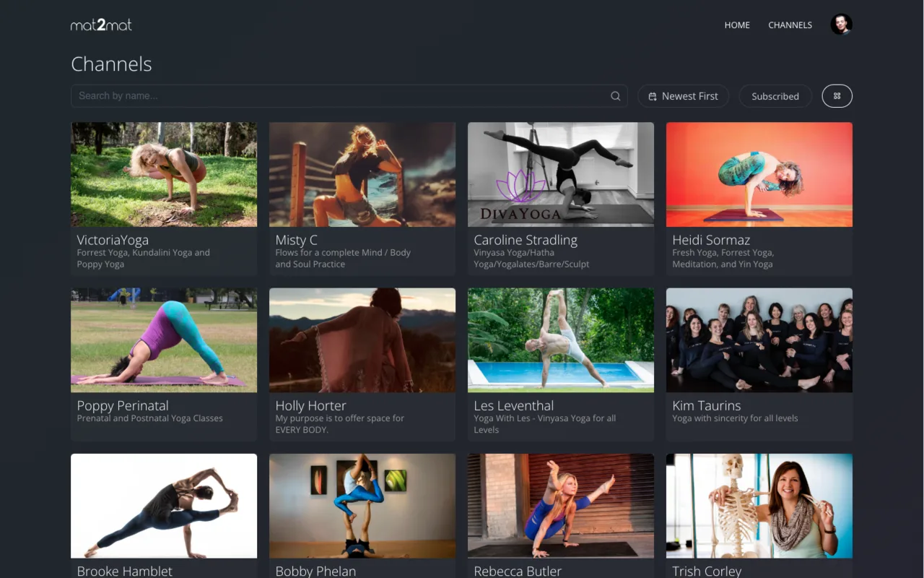Click "Yoga With Les - Vinyasa Yoga" description
The image size is (924, 578).
(545, 424)
